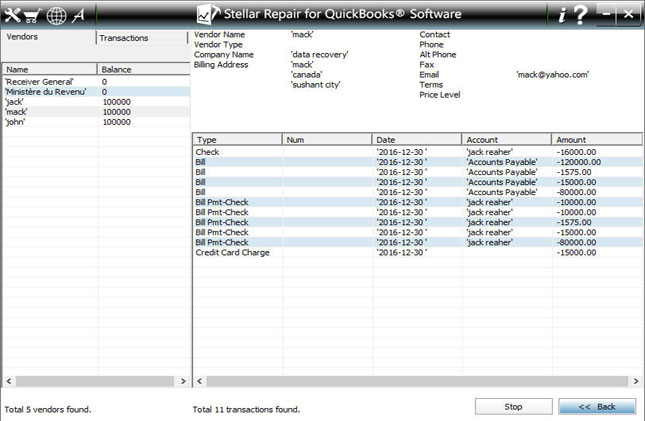Minimize the Stellar Repair window
This screenshot has height=421, width=645.
[x=606, y=14]
